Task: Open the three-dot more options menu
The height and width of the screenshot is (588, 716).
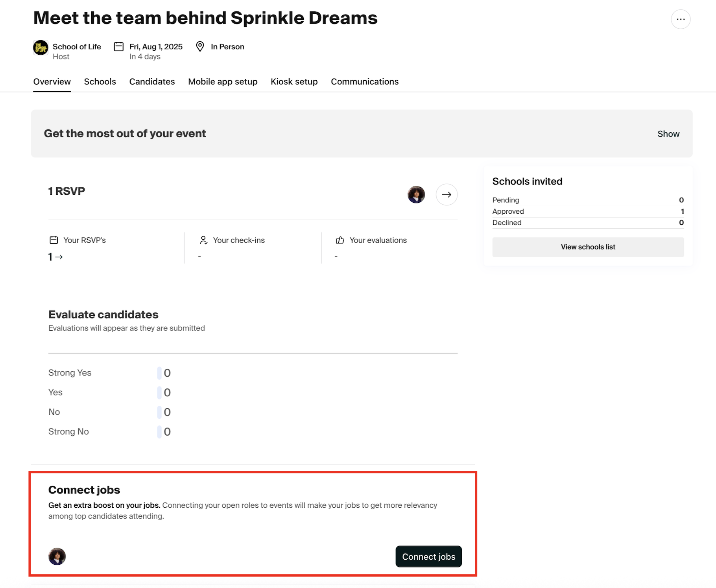Action: (x=681, y=19)
